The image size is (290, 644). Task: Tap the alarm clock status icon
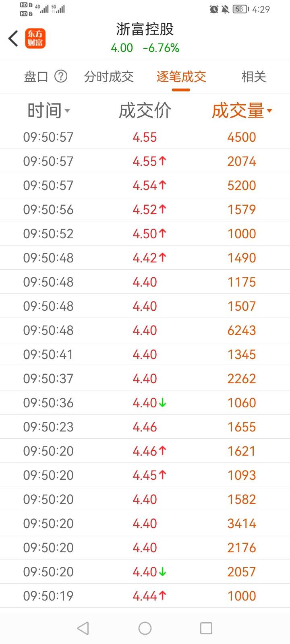point(214,9)
